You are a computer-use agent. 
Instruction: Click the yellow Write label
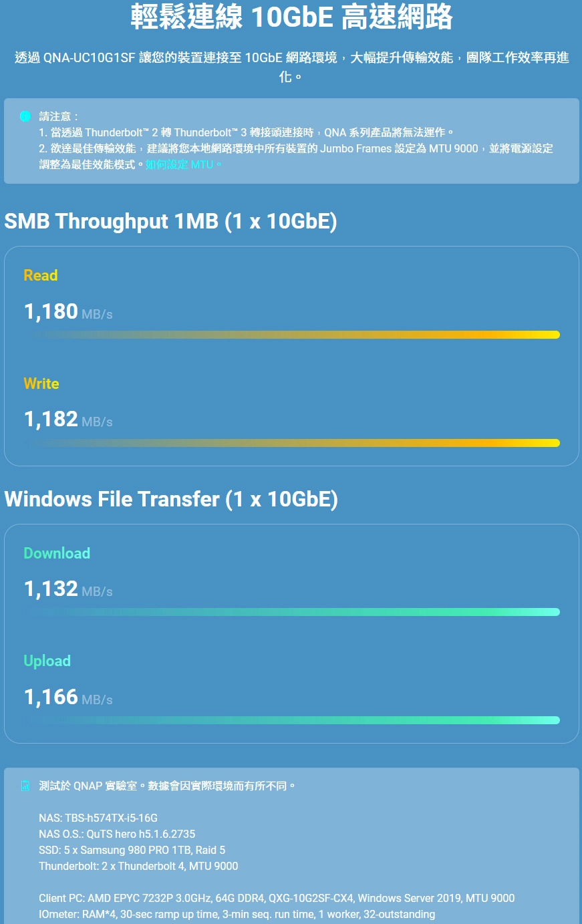tap(41, 383)
